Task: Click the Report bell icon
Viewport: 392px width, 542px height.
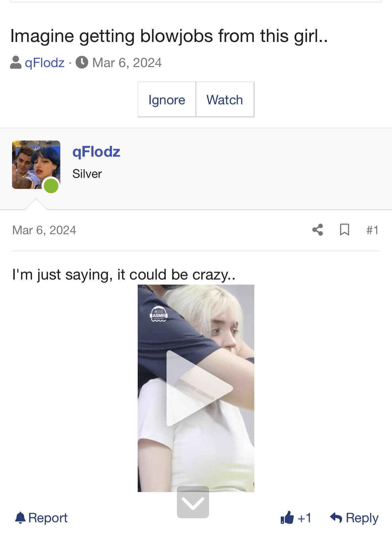Action: click(20, 518)
